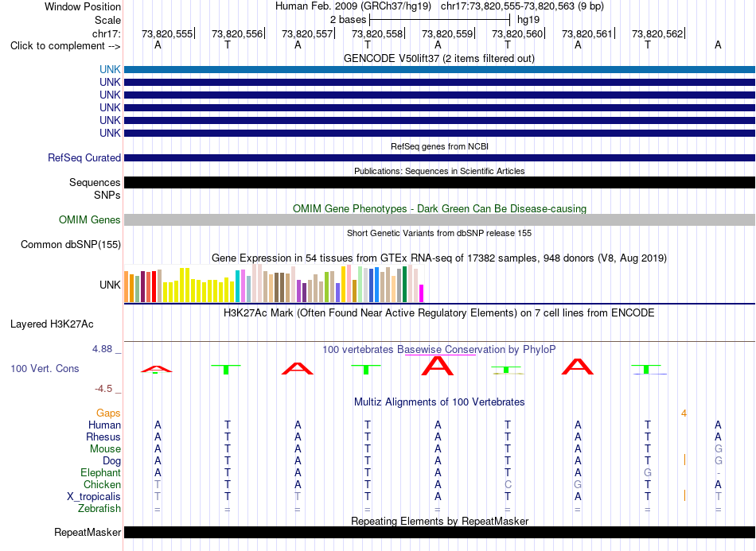Click the hg19 label beside the scale bar
This screenshot has height=551, width=756.
(x=528, y=20)
